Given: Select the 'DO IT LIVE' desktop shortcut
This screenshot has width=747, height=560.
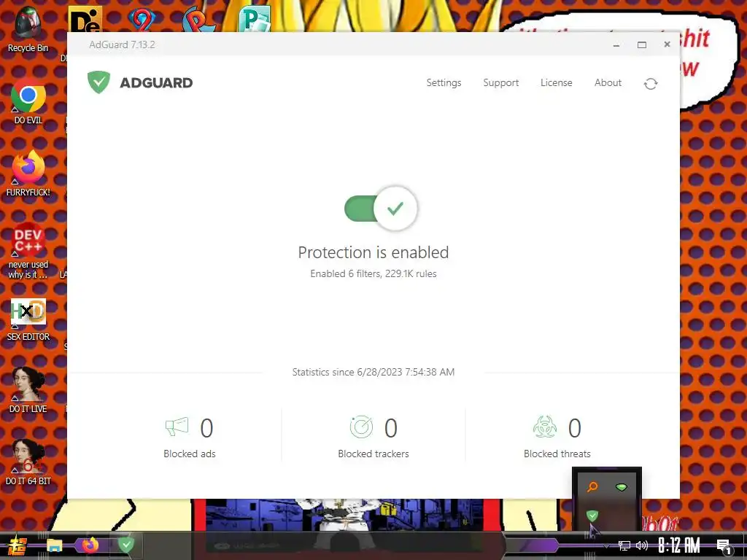Looking at the screenshot, I should (x=28, y=391).
